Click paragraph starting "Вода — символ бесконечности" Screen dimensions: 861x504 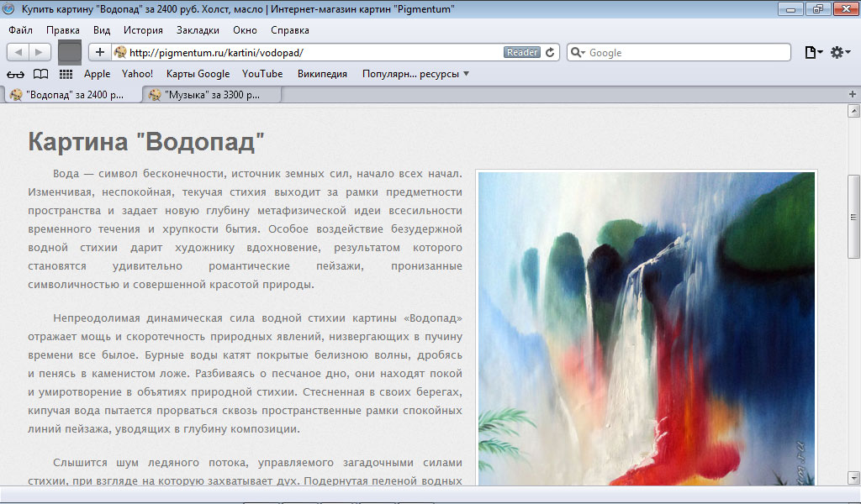pos(245,228)
